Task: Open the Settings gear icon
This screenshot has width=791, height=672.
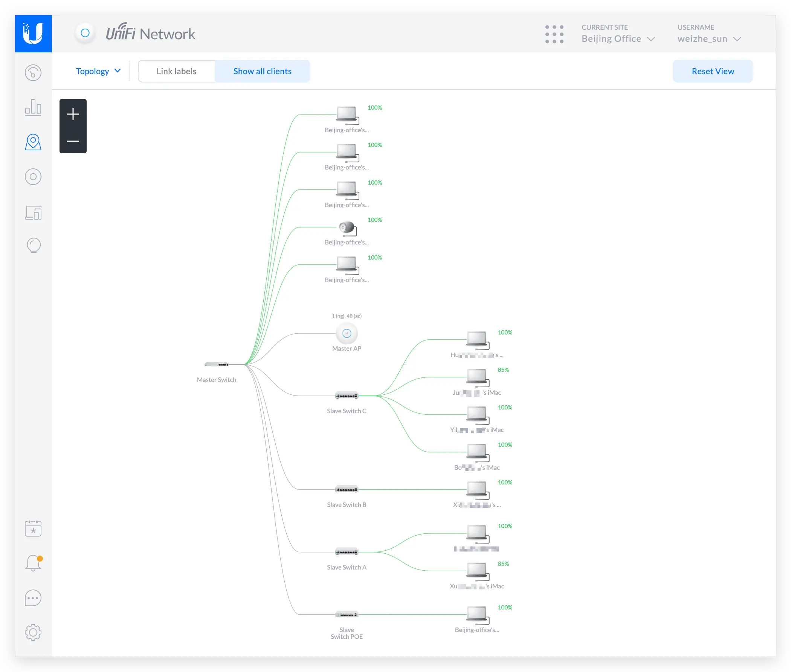Action: pyautogui.click(x=33, y=632)
